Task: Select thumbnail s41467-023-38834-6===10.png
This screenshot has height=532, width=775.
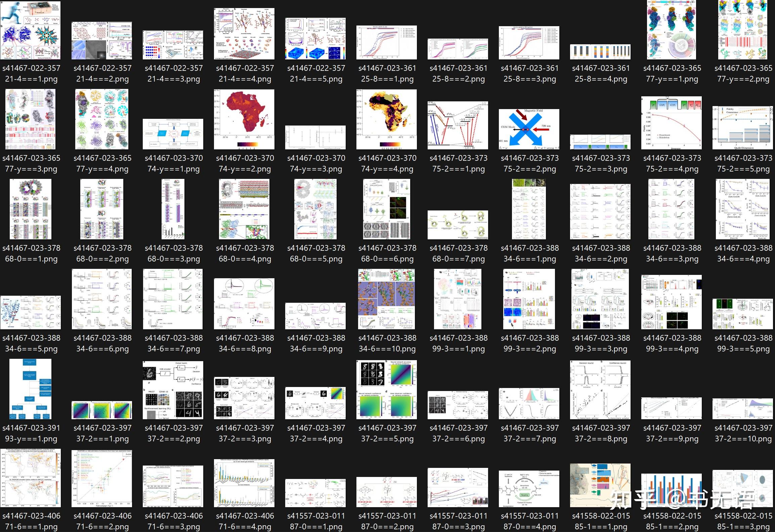Action: [387, 299]
